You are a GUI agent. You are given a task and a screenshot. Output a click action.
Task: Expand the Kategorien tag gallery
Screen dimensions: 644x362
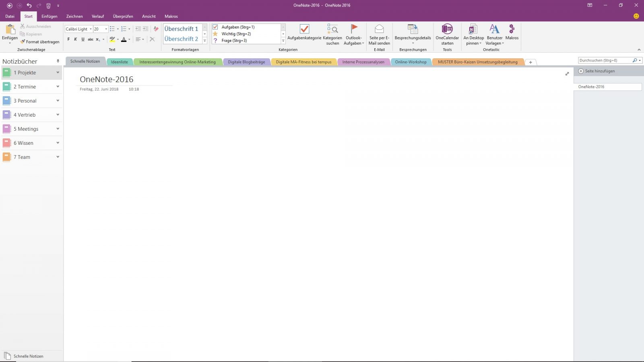[283, 41]
